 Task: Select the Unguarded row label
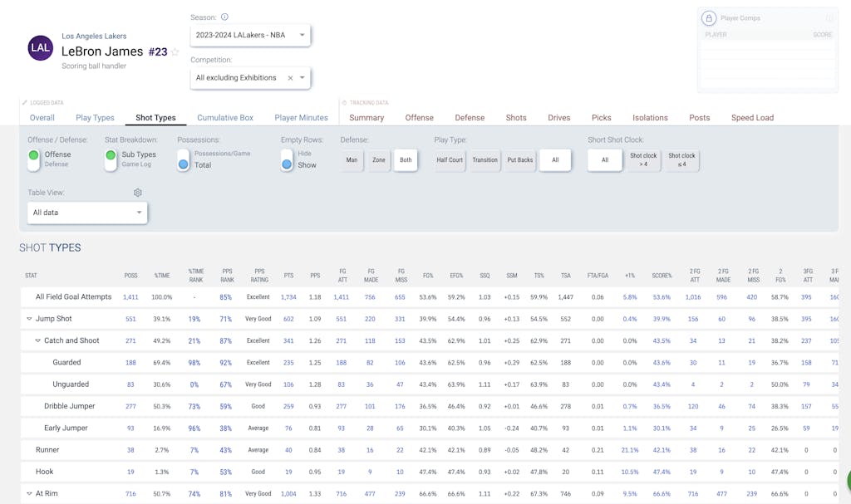[x=71, y=384]
